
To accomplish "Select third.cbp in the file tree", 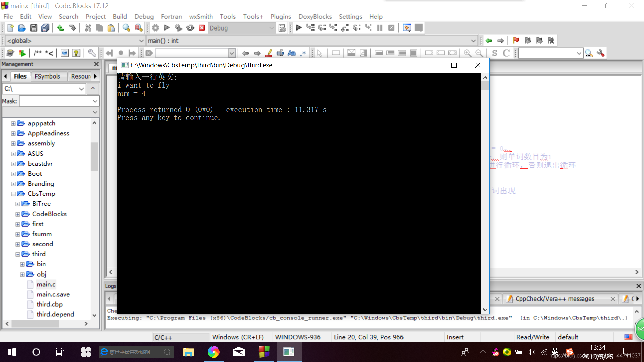I will [50, 304].
